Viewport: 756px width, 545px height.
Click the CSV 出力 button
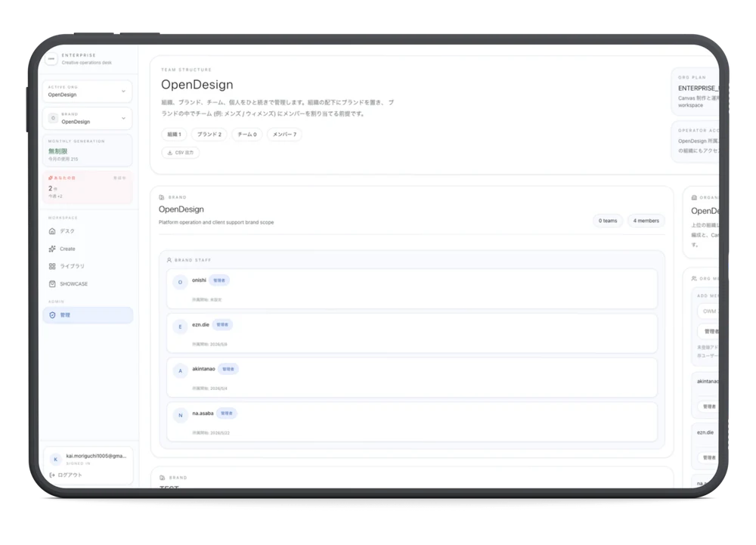(181, 153)
